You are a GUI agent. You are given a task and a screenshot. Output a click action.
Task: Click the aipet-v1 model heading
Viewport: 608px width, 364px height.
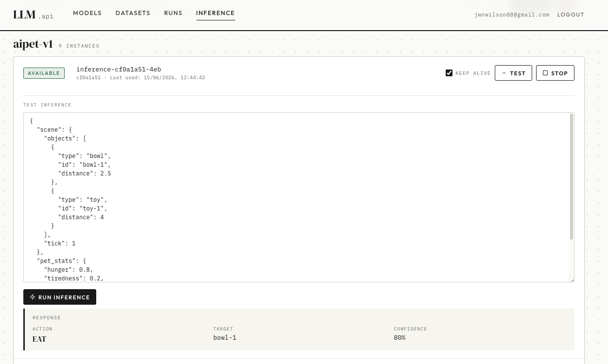click(33, 44)
